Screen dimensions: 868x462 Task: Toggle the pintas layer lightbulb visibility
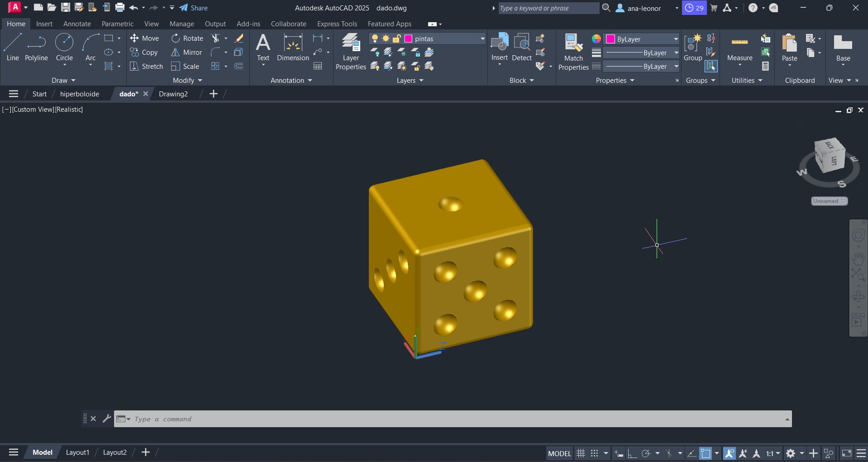click(x=375, y=39)
